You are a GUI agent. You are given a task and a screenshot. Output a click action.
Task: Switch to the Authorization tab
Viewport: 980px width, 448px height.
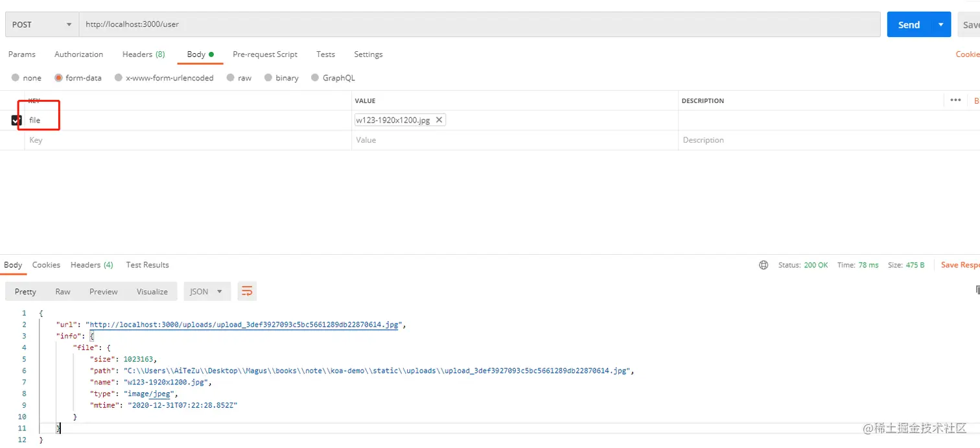(x=78, y=54)
